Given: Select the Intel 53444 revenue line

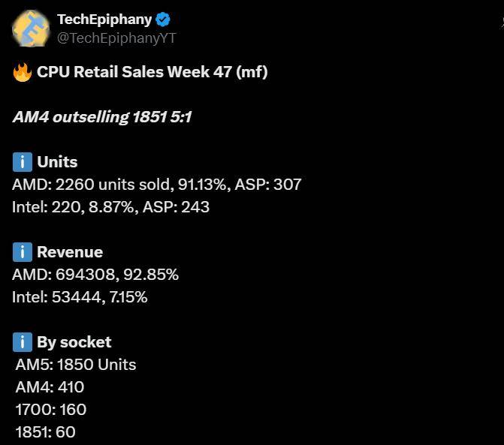Looking at the screenshot, I should tap(80, 297).
